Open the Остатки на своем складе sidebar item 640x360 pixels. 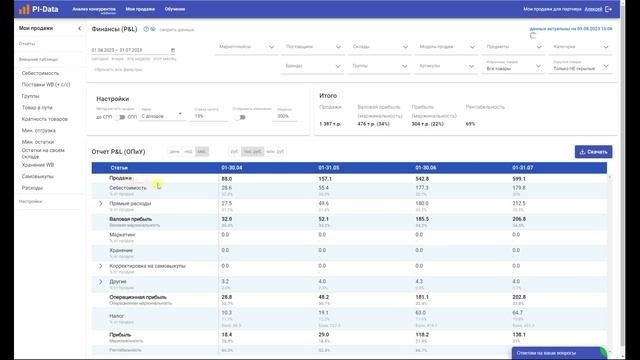click(x=43, y=153)
